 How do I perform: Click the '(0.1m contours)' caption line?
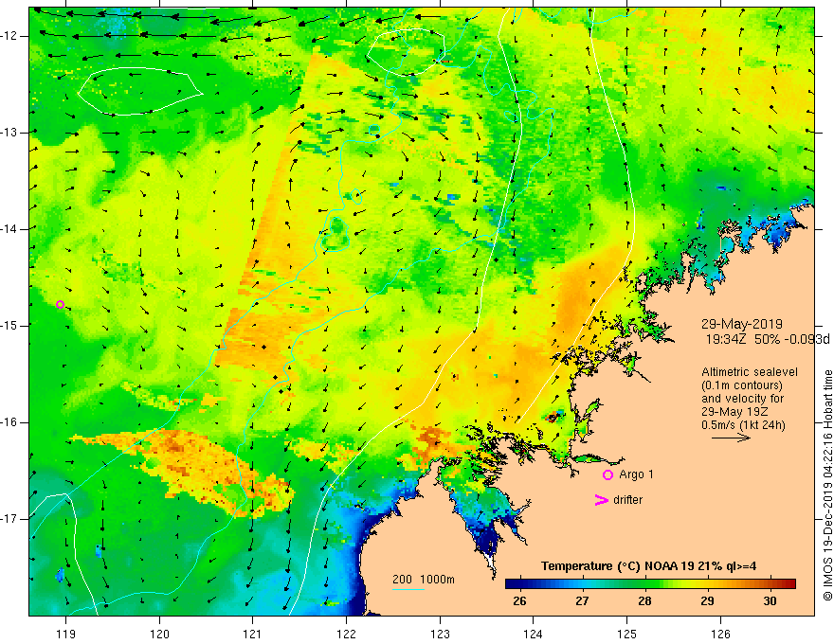(x=742, y=385)
